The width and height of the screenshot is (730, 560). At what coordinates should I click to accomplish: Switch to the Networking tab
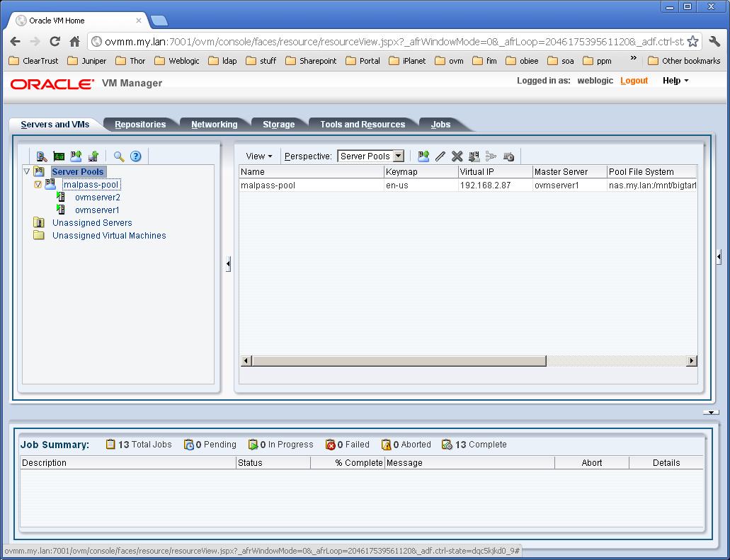click(x=214, y=125)
